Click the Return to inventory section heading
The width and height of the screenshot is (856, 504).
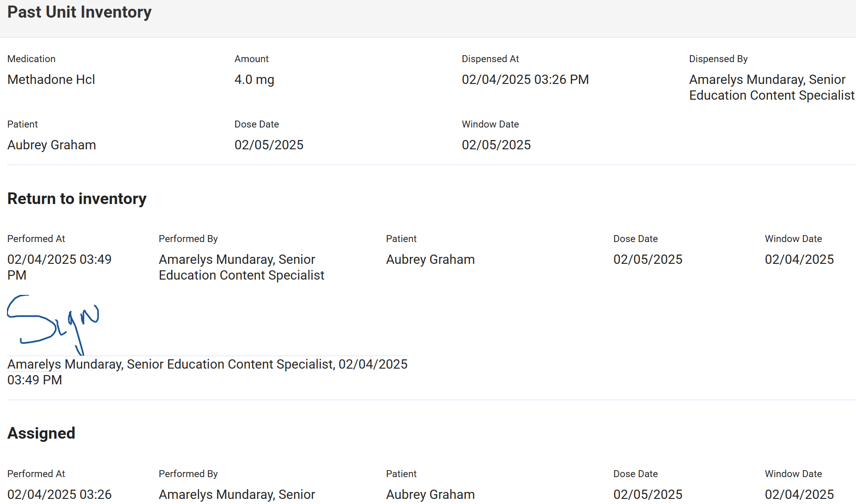click(x=77, y=199)
